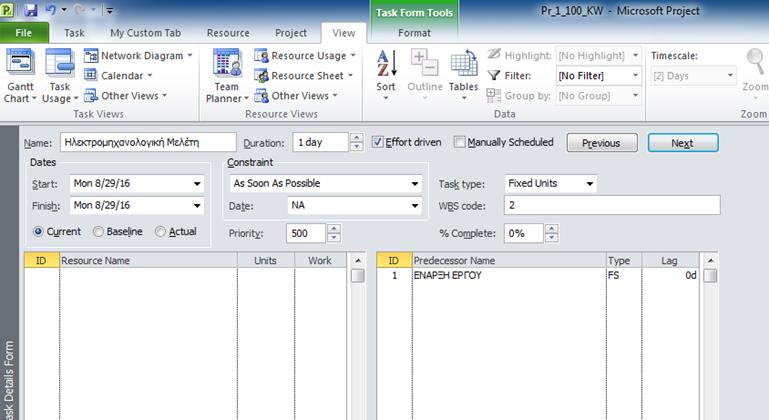
Task: Click the Project application icon
Action: [7, 9]
